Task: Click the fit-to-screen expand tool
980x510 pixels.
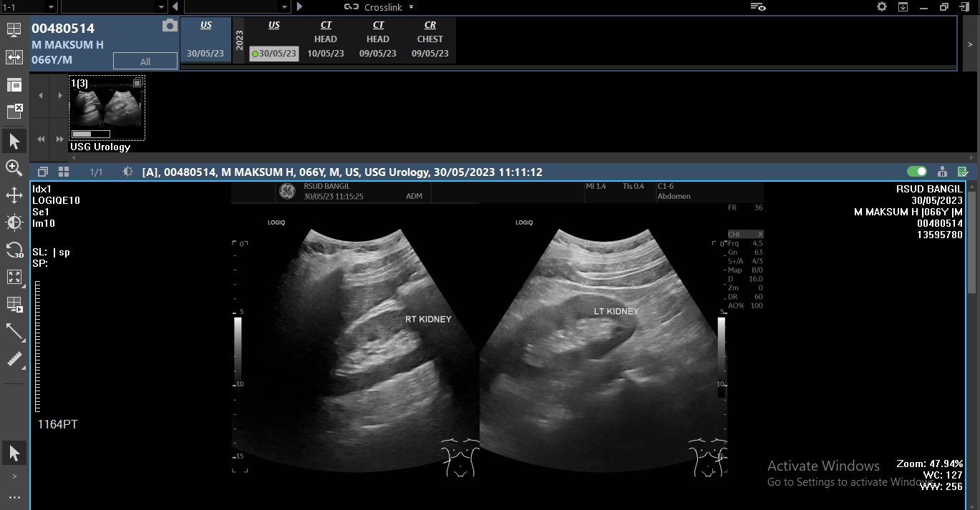Action: pyautogui.click(x=14, y=277)
